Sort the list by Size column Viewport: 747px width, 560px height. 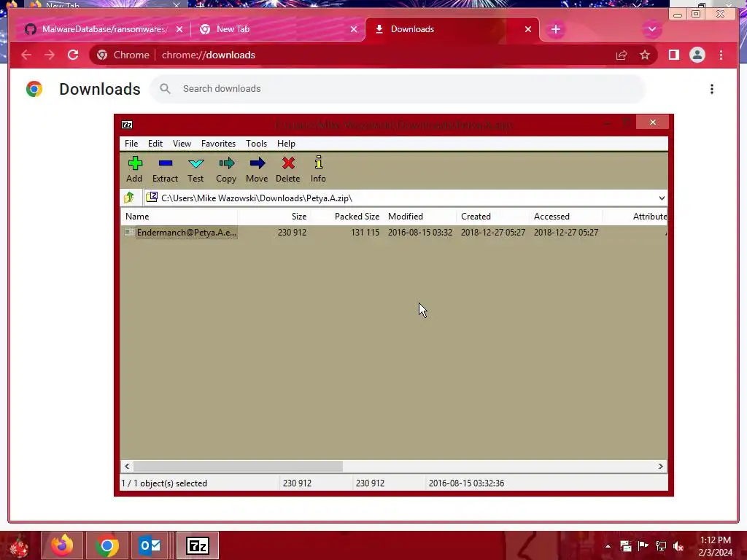(274, 216)
